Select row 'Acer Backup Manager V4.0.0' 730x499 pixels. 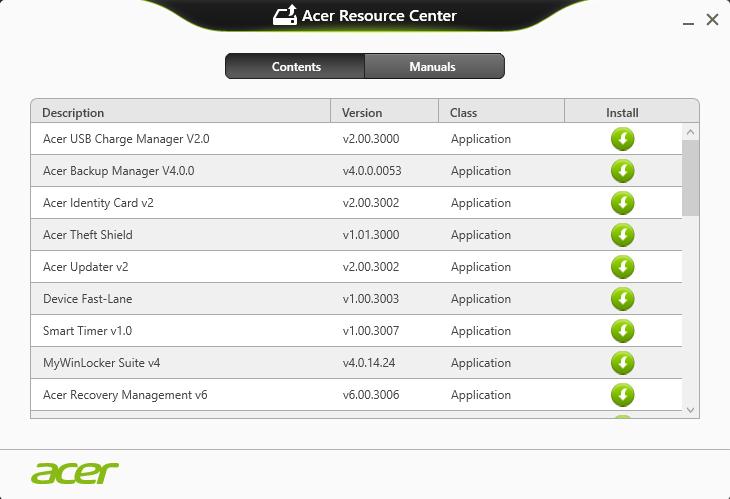point(357,171)
